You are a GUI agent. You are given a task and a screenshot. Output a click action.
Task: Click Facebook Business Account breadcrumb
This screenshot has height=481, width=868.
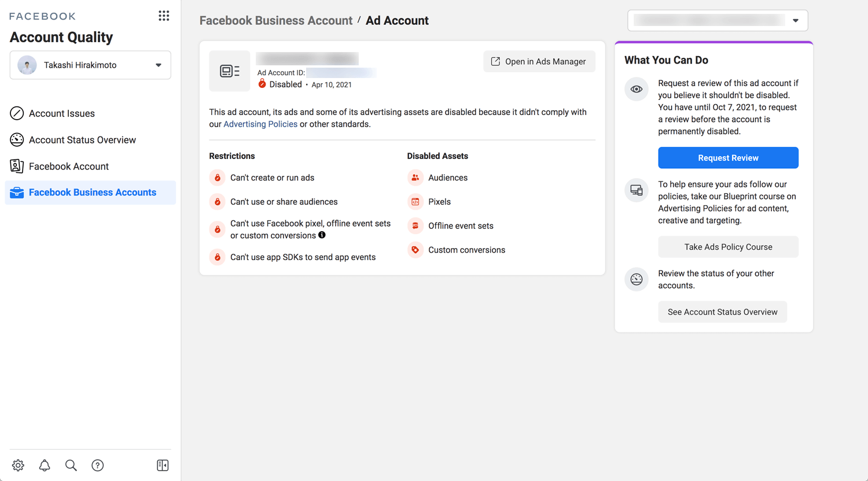pyautogui.click(x=276, y=21)
